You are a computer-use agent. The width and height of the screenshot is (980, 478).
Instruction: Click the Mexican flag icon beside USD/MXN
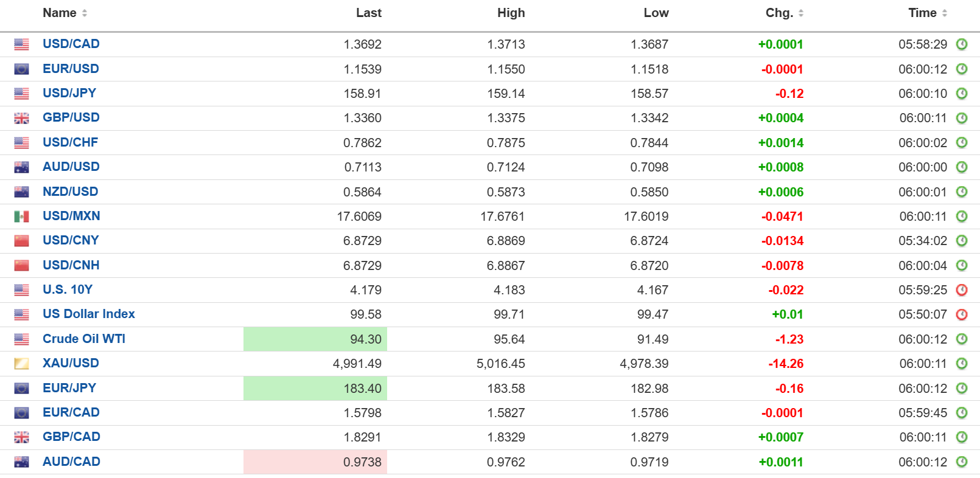coord(21,216)
